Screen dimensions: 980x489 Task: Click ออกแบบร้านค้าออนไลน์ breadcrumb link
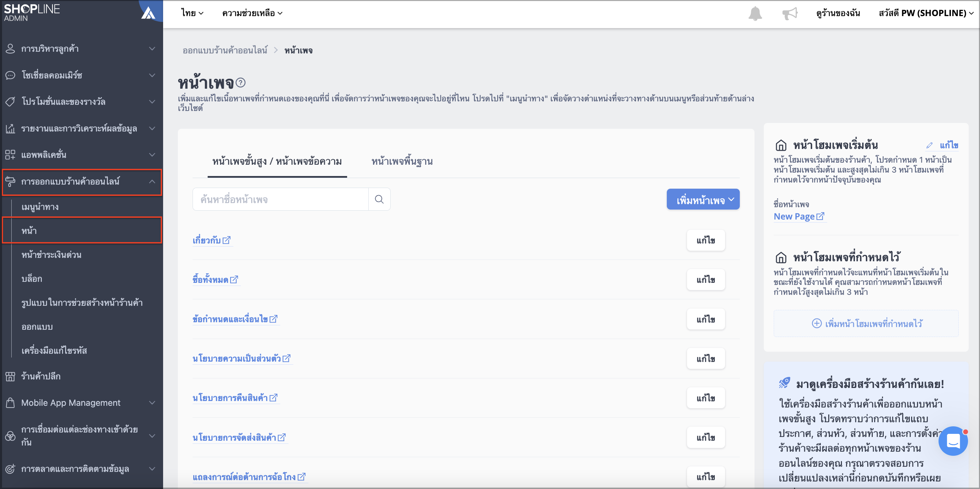pyautogui.click(x=225, y=50)
